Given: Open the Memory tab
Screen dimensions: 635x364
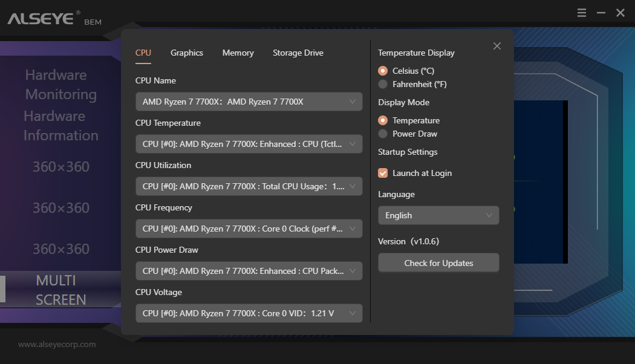Looking at the screenshot, I should 238,53.
